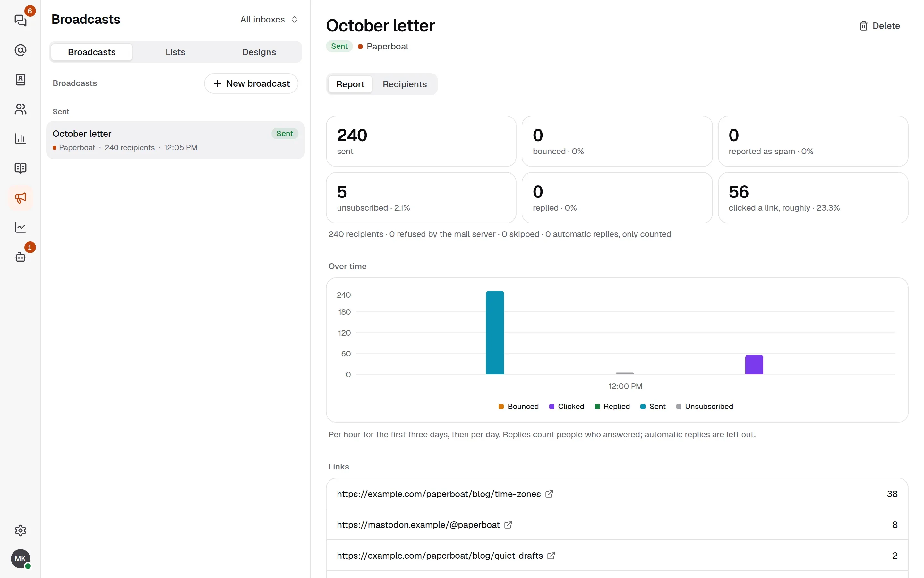Select the Report tab
This screenshot has width=924, height=578.
(350, 84)
